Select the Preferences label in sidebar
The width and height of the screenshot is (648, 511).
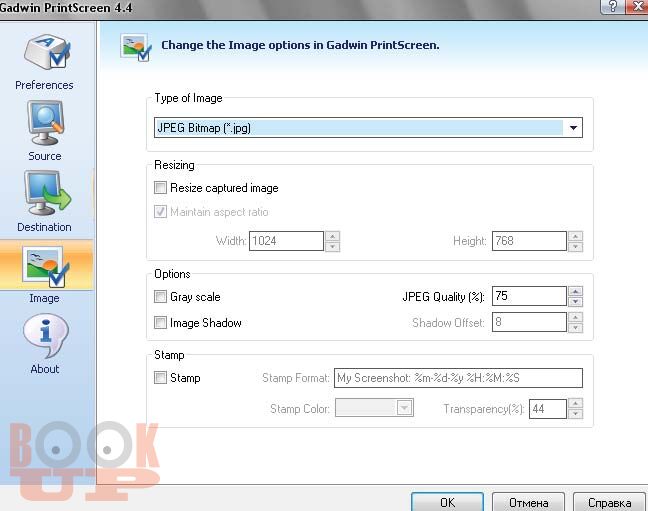(44, 85)
